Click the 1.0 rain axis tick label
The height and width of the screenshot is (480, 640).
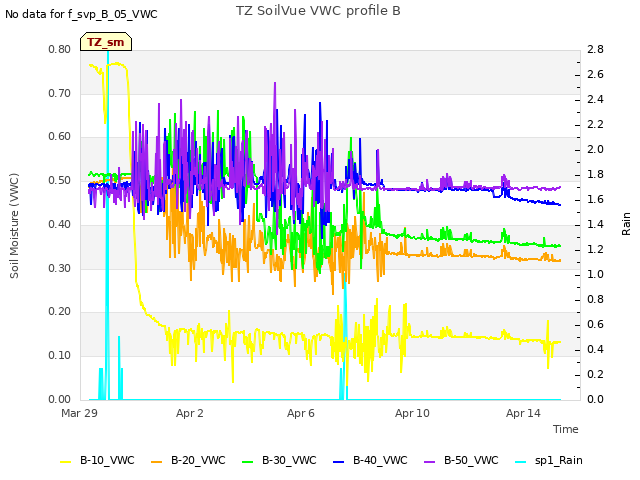click(x=596, y=274)
